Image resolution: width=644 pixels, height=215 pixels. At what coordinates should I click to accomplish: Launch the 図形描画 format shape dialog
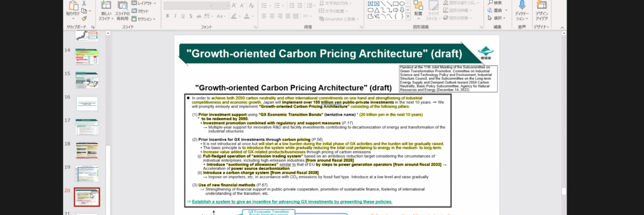tap(481, 27)
